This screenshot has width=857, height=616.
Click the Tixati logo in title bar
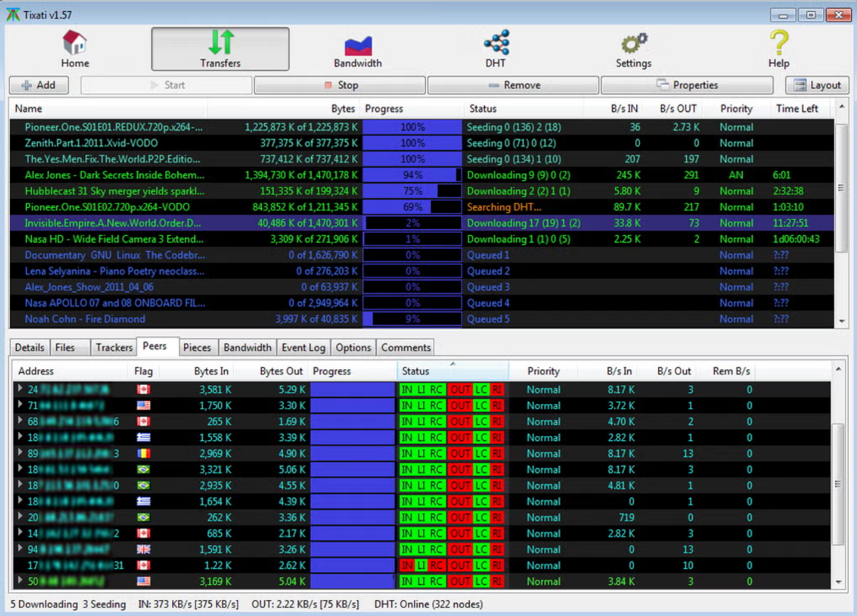[x=13, y=15]
